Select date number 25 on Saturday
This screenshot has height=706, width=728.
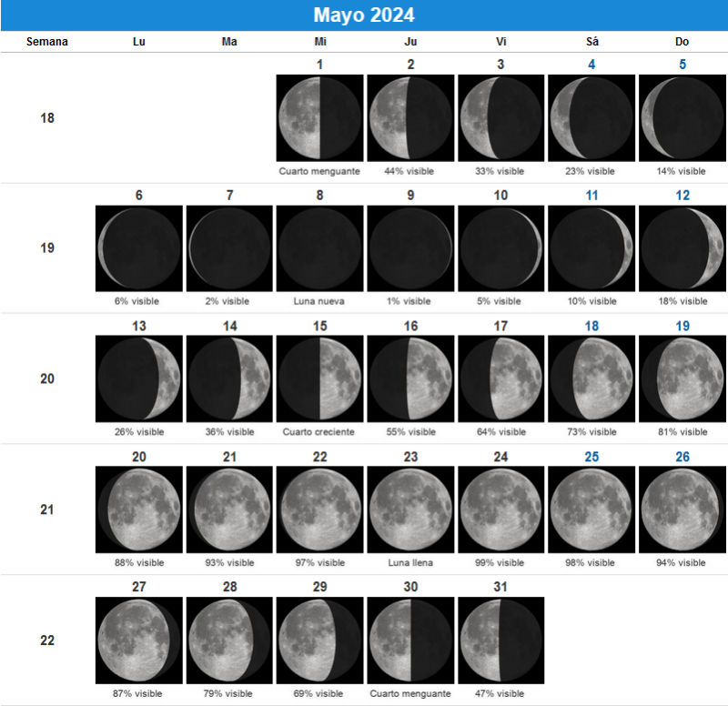point(591,457)
